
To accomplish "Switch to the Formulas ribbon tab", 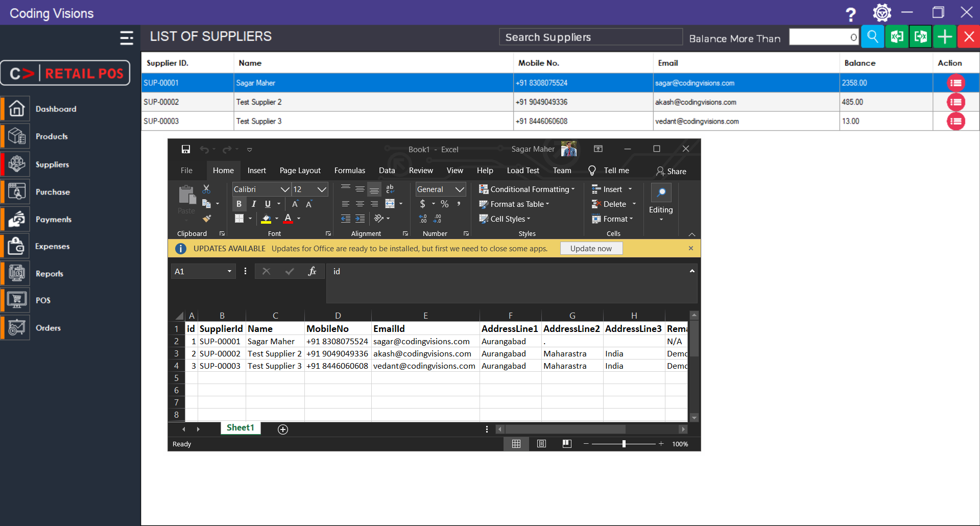I will [x=349, y=171].
